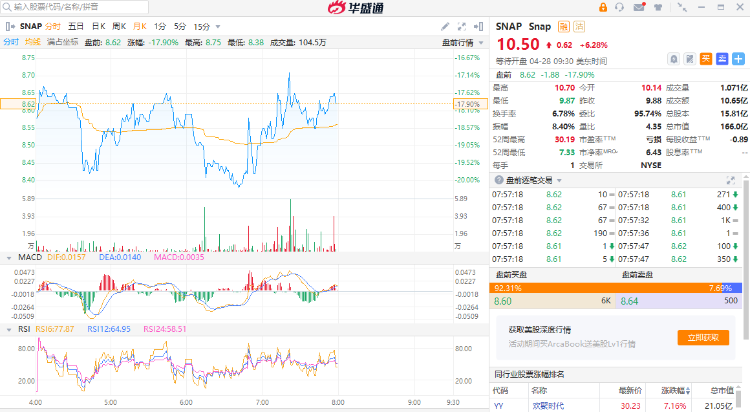Image resolution: width=750 pixels, height=412 pixels.
Task: Switch to the 分时 chart tab
Action: (53, 26)
